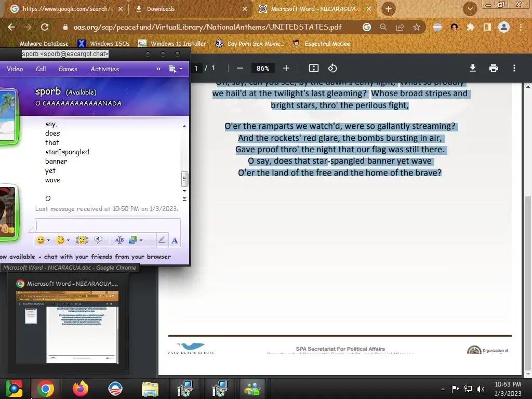
Task: Open Chrome extensions puzzle icon
Action: 470,27
